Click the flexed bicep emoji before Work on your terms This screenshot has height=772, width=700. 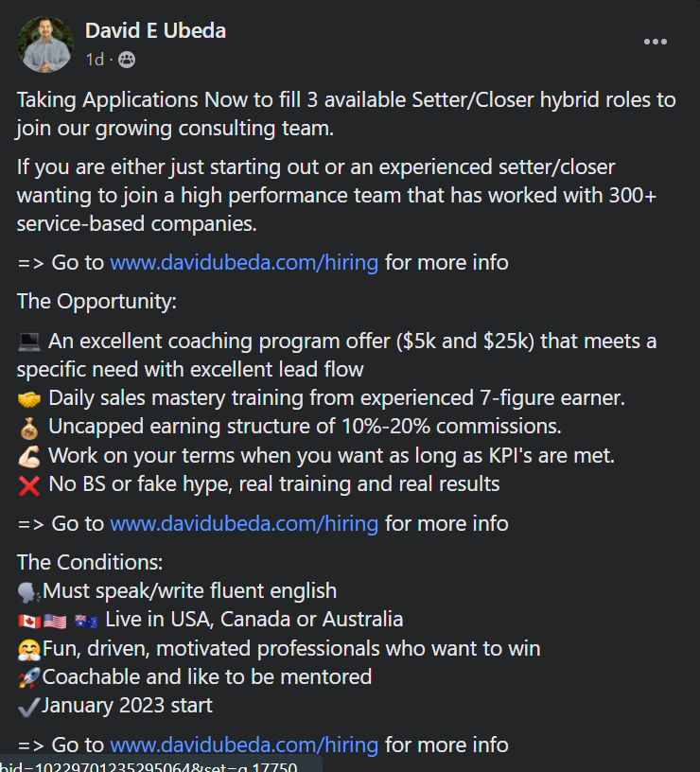[29, 456]
